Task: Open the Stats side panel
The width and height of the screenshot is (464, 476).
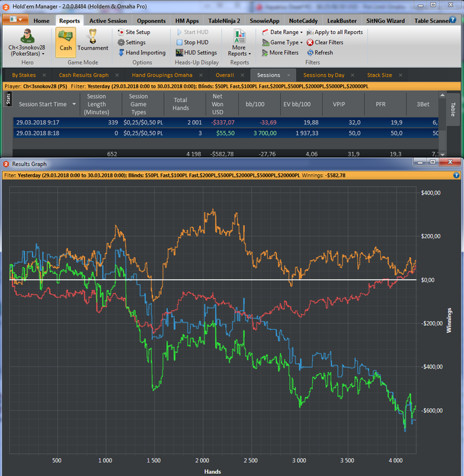Action: pos(8,99)
